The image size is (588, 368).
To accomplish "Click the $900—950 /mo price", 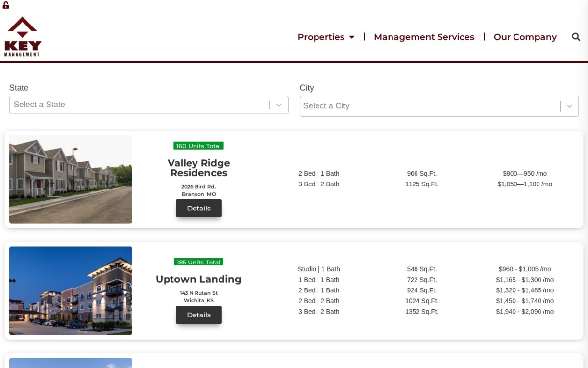I will tap(525, 173).
